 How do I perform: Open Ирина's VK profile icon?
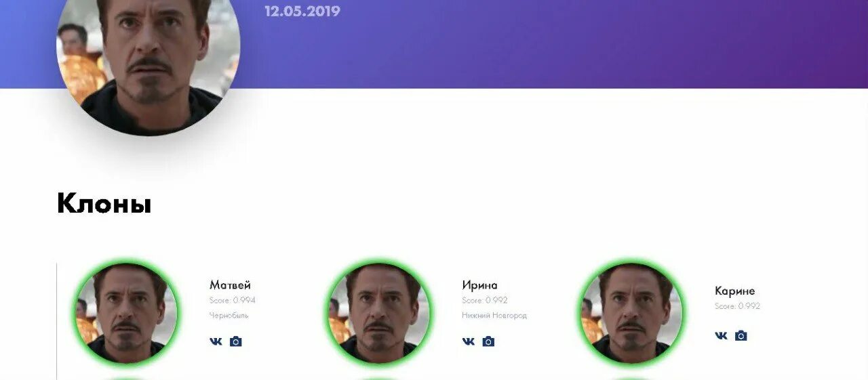469,341
